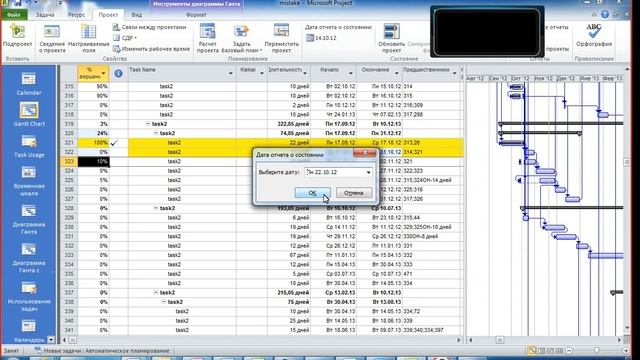Open Сведения о проекте
Screen dimensions: 640x360
pos(52,38)
